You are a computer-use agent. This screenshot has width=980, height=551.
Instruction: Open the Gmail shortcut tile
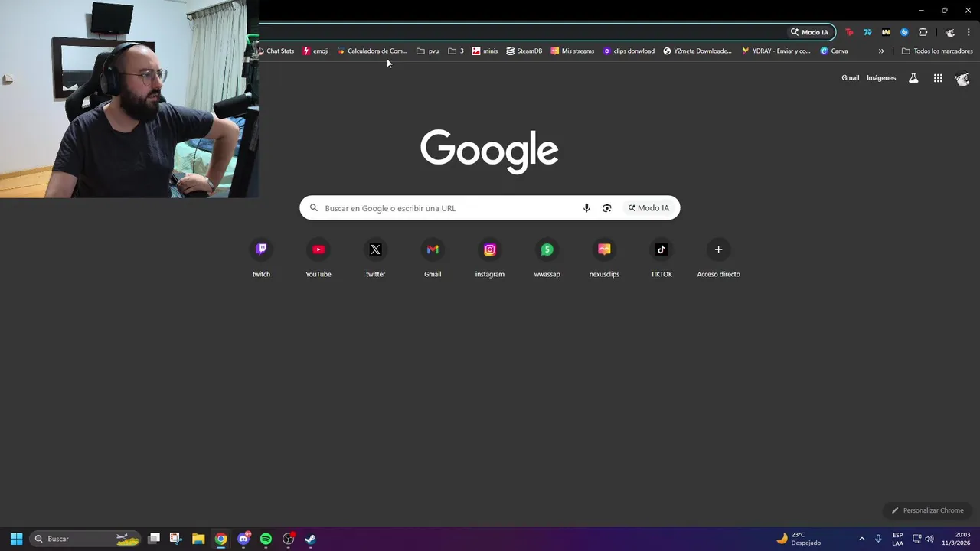(433, 259)
